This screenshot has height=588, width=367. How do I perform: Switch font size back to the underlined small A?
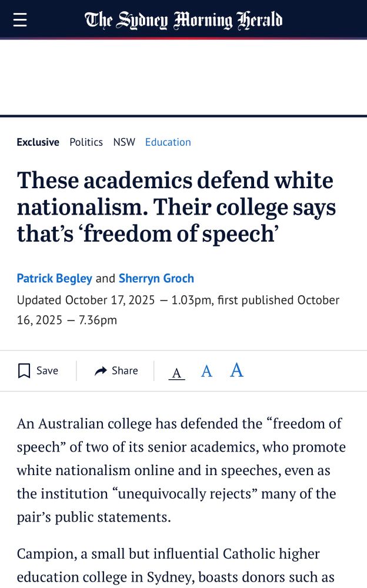coord(176,370)
